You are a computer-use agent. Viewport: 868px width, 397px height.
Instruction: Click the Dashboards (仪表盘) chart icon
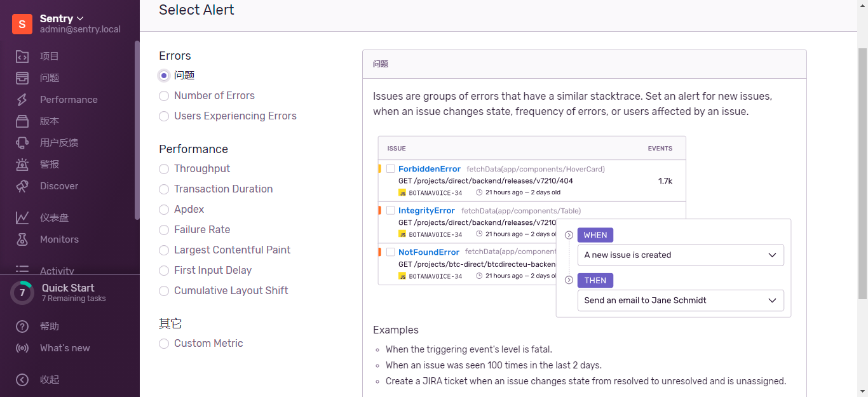click(22, 218)
